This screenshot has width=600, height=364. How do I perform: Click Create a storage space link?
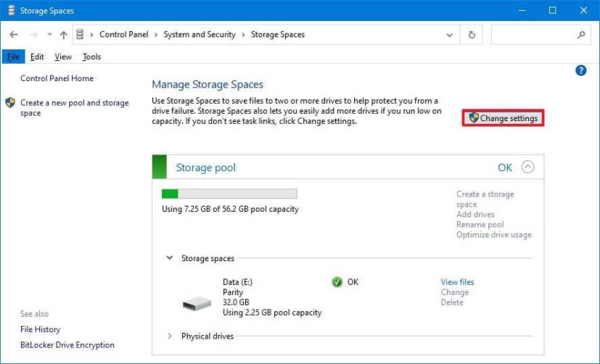coord(485,199)
